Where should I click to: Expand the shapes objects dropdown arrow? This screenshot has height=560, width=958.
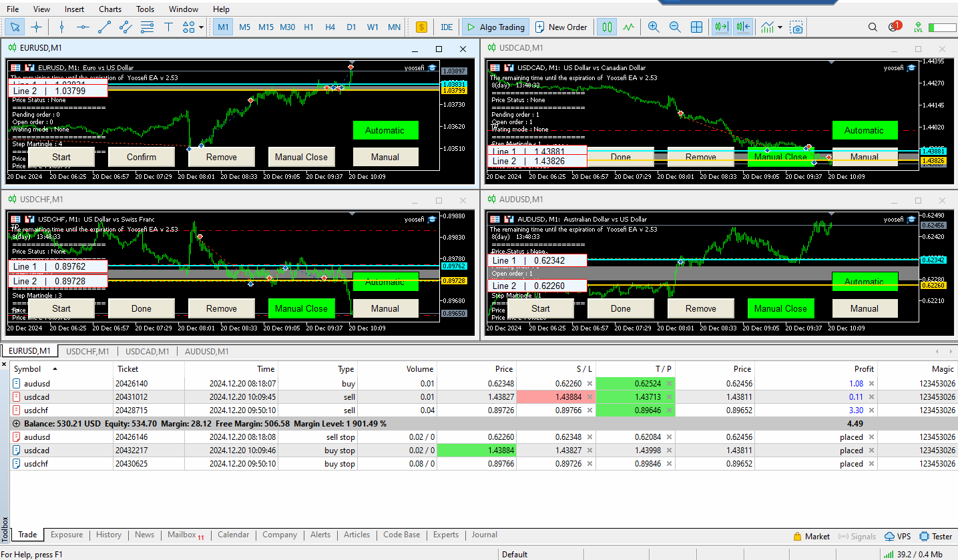(202, 27)
